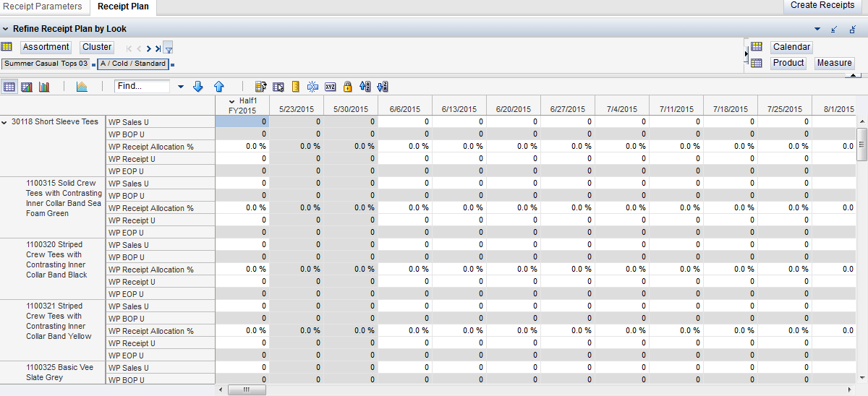
Task: Click the horizontal scrollbar thumb at bottom
Action: click(247, 389)
